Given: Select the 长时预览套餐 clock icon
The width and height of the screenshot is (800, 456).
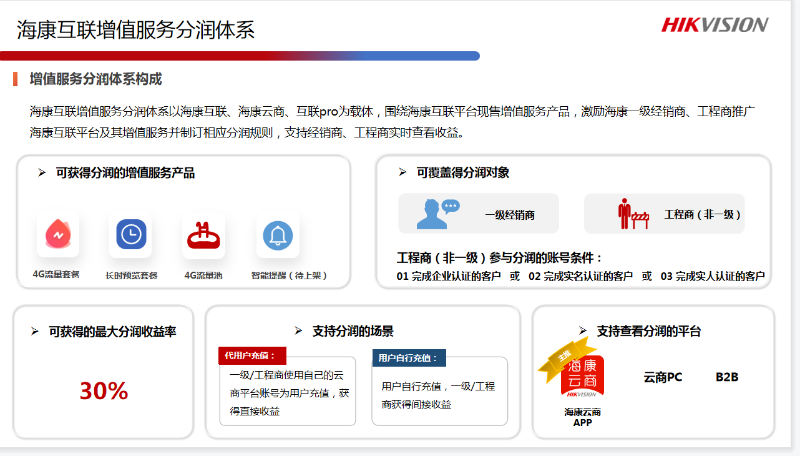Looking at the screenshot, I should coord(130,235).
